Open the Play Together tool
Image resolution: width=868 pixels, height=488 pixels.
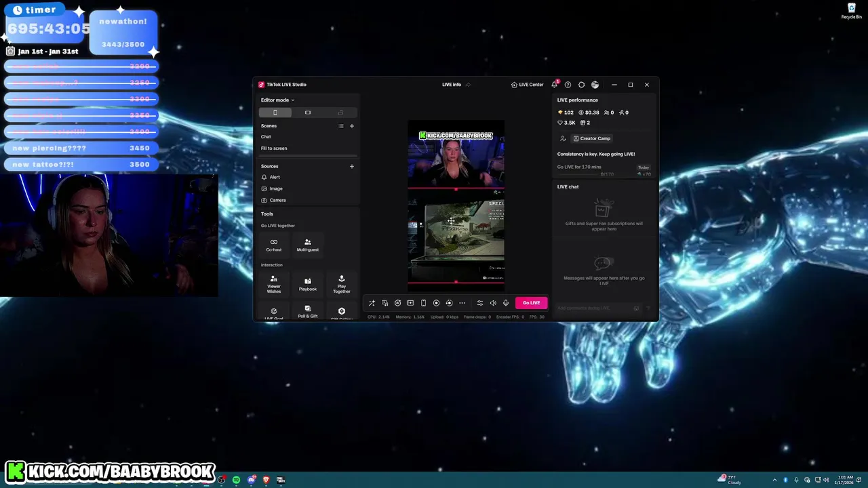[341, 284]
